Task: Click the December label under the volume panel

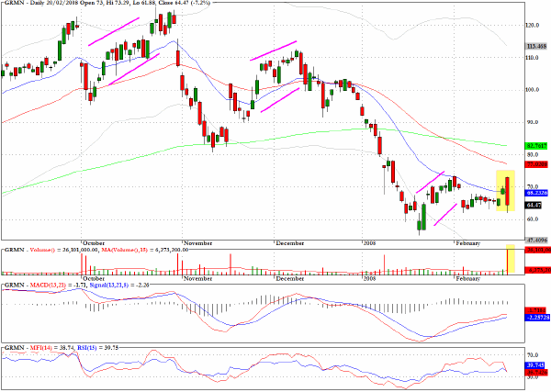Action: click(x=290, y=278)
